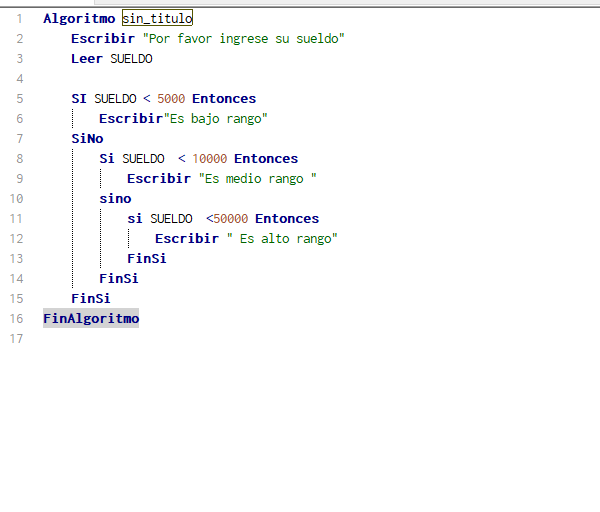Click the algorithm name sin_titulo
Screen dimensions: 600x512
(x=157, y=18)
